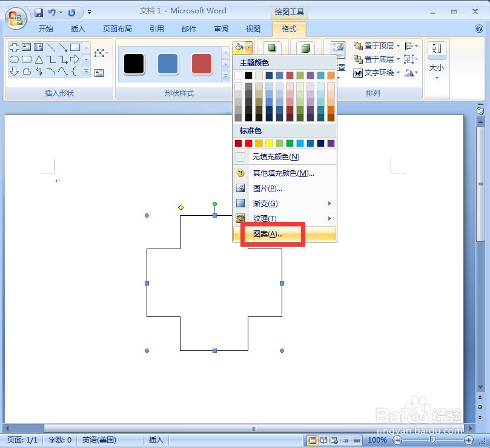The image size is (490, 448).
Task: Select 无填充颜色(N) no fill
Action: pos(285,157)
